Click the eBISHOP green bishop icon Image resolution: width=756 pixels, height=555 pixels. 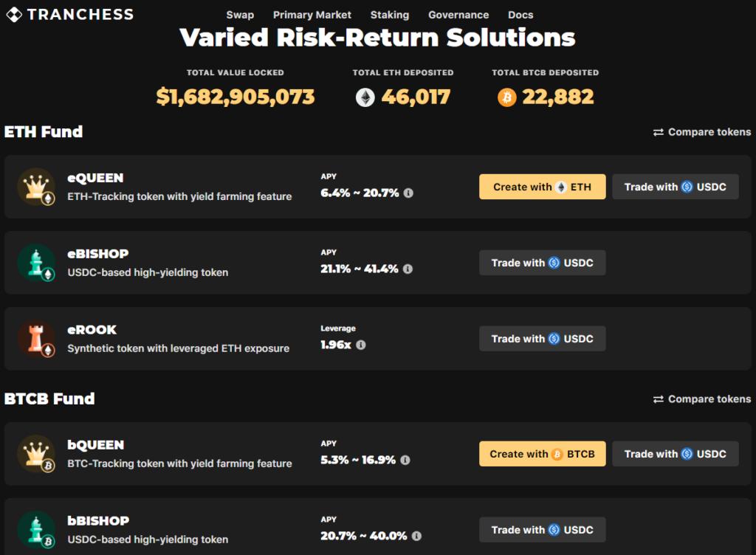click(36, 263)
